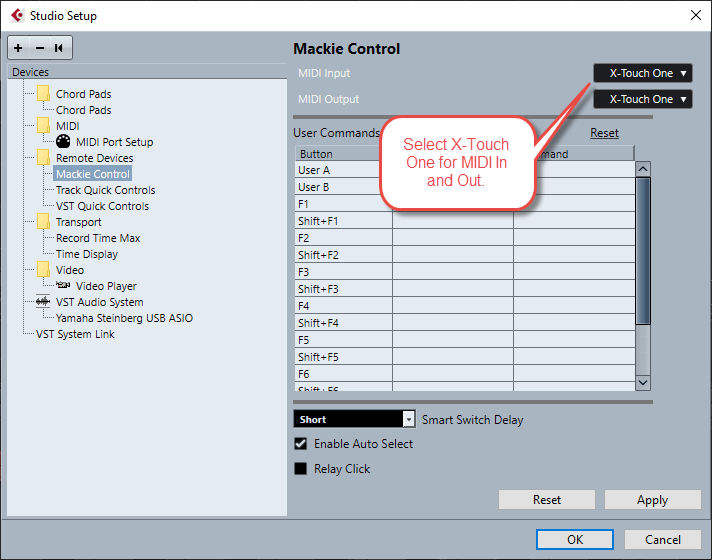712x560 pixels.
Task: Click the VST Audio System waveform icon
Action: pyautogui.click(x=43, y=302)
